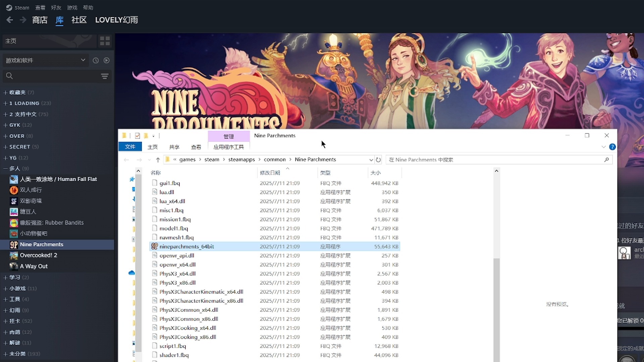The height and width of the screenshot is (362, 644).
Task: Click the OneDrive cloud icon in navigation pane
Action: coord(131,273)
